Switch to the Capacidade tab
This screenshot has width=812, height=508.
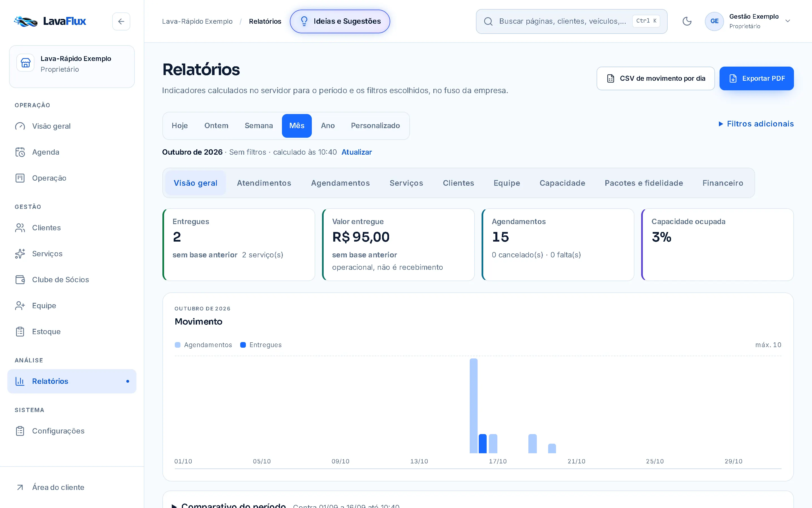click(x=562, y=183)
